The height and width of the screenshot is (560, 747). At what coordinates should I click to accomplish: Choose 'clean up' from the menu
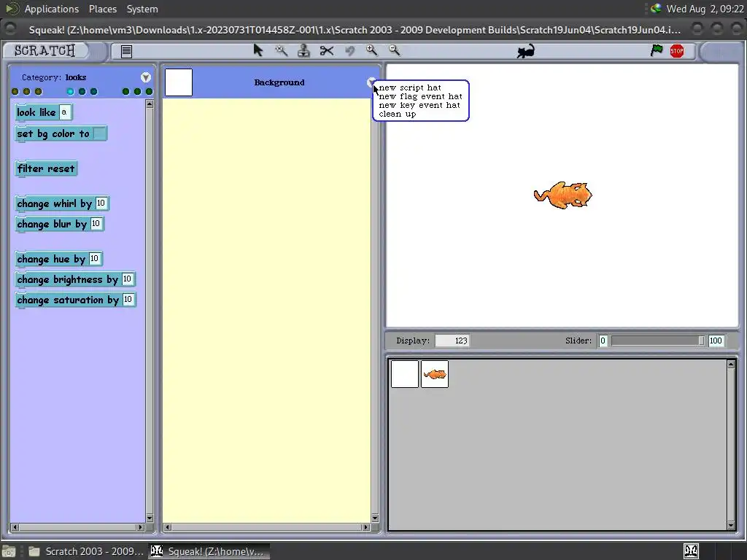tap(398, 114)
